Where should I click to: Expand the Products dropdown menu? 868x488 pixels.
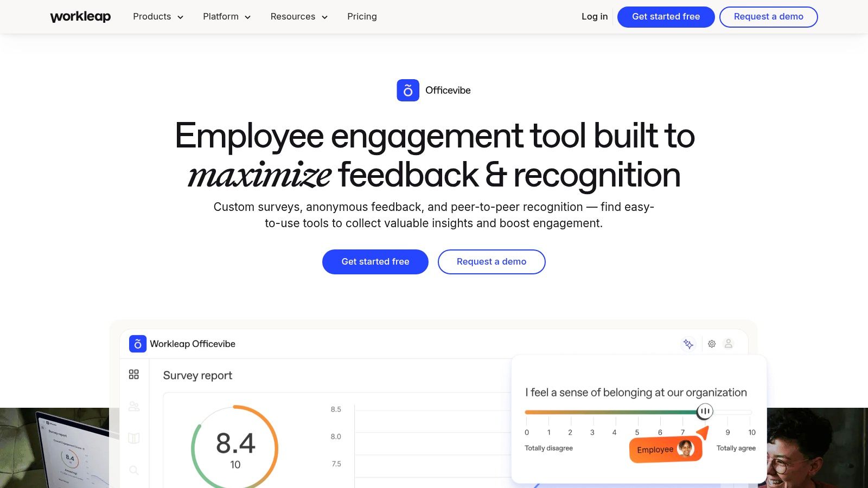(158, 17)
